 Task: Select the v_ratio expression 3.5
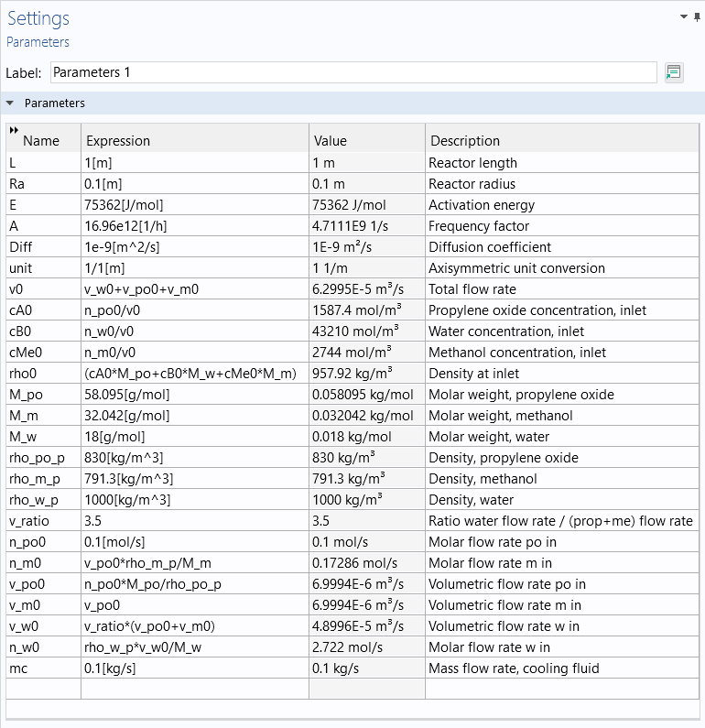195,520
